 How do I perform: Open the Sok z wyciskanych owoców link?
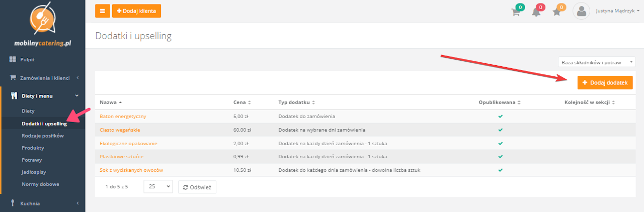tap(131, 170)
